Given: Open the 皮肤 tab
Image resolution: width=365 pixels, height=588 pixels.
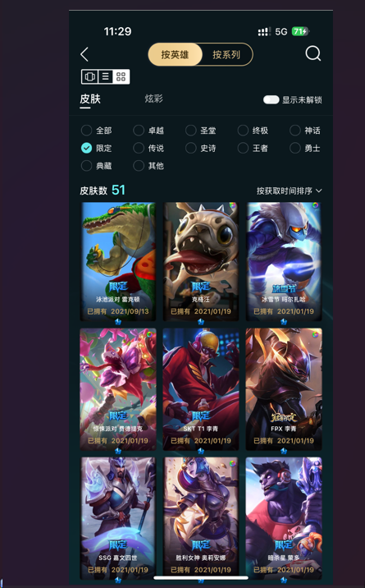Looking at the screenshot, I should point(90,99).
